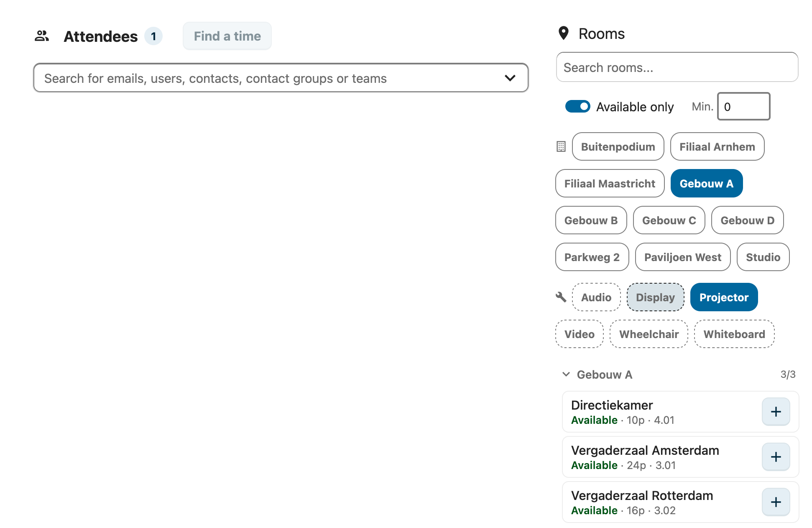Screen dimensions: 812x528
Task: Open the attendee search dropdown chevron
Action: [510, 78]
